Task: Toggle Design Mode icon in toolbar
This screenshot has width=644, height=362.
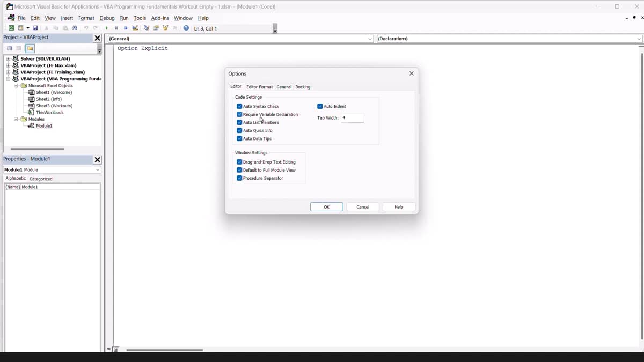Action: [x=135, y=28]
